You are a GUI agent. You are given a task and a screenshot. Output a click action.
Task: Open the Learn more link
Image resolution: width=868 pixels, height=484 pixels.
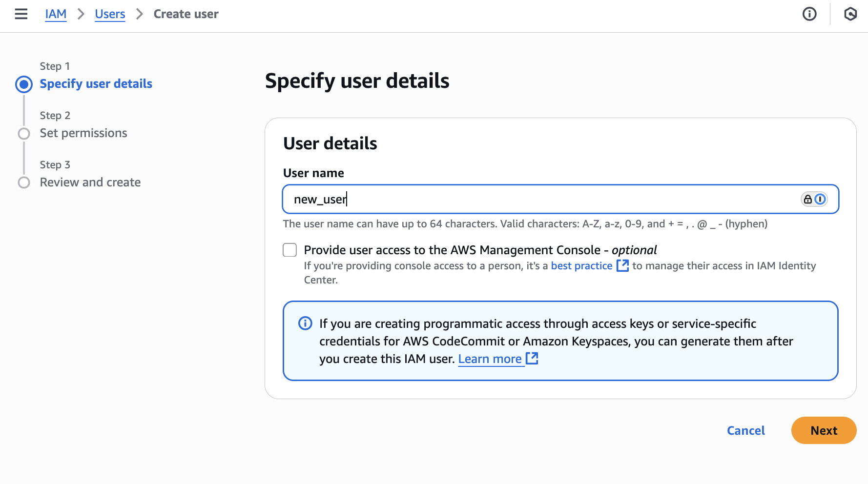coord(490,359)
